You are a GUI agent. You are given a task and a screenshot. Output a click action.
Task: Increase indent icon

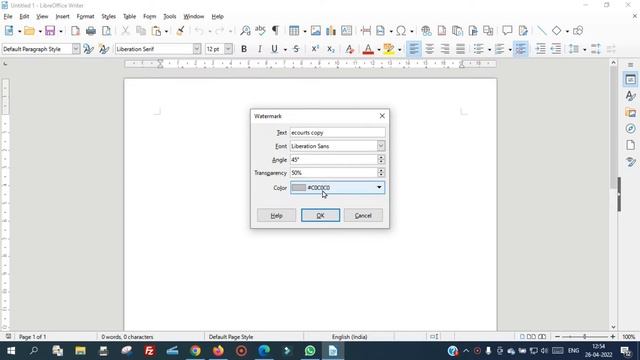point(540,49)
